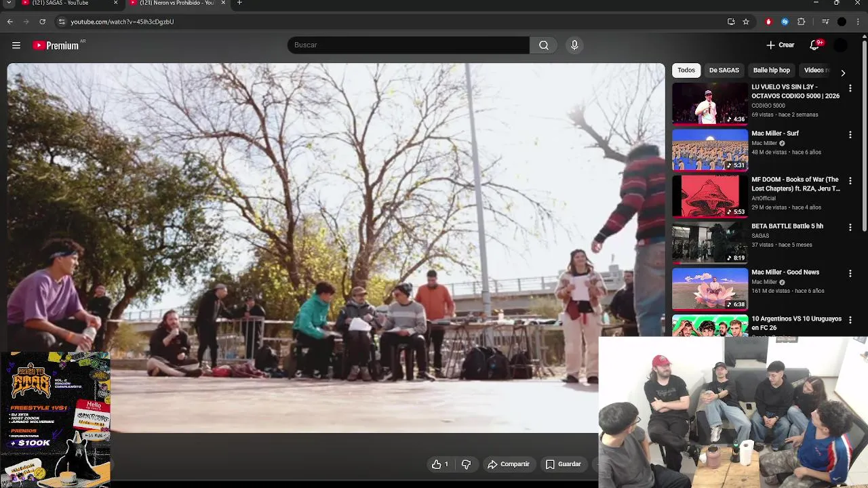Image resolution: width=868 pixels, height=488 pixels.
Task: Open options for MF DOOM Books of War video
Action: click(x=850, y=181)
